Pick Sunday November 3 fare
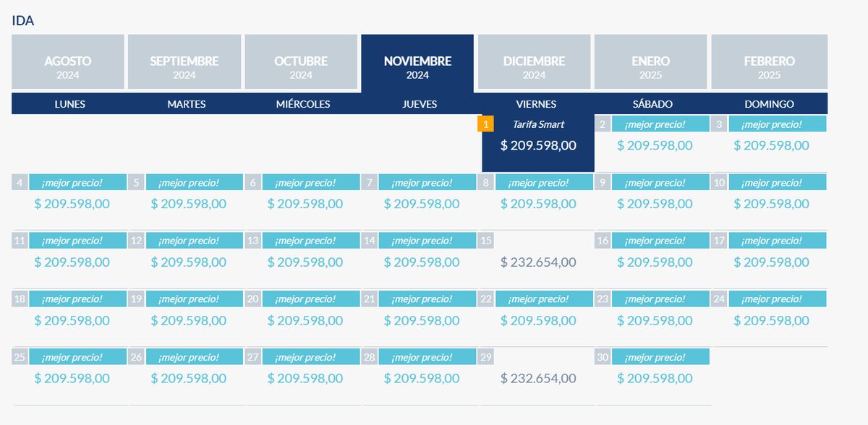Viewport: 868px width, 425px height. click(771, 145)
